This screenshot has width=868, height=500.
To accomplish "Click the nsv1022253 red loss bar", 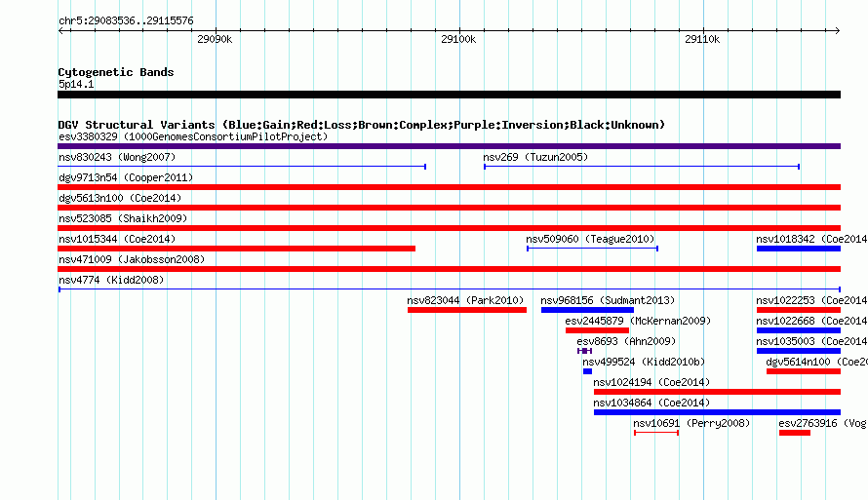I will (x=799, y=310).
